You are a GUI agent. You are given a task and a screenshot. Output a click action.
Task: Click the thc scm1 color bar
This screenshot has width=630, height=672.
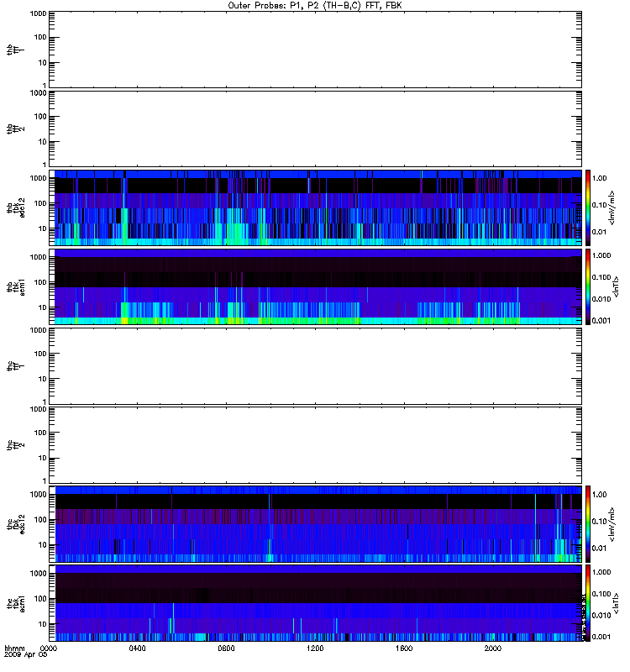(588, 603)
